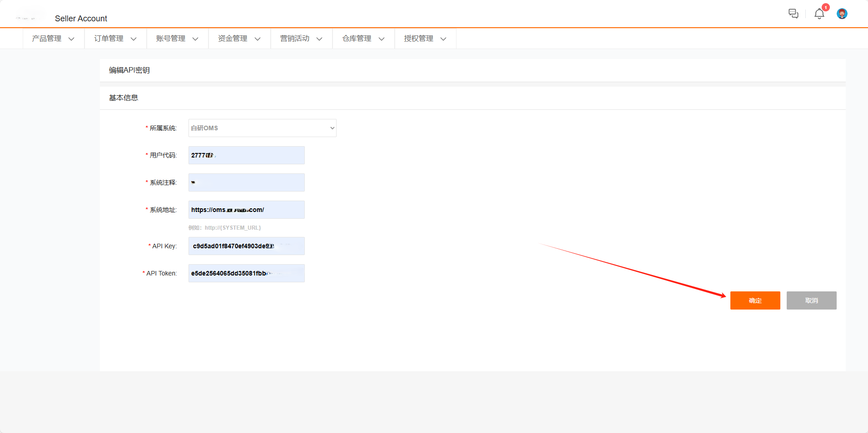Screen dimensions: 868x433
Task: Click the API Key field label
Action: tap(164, 246)
